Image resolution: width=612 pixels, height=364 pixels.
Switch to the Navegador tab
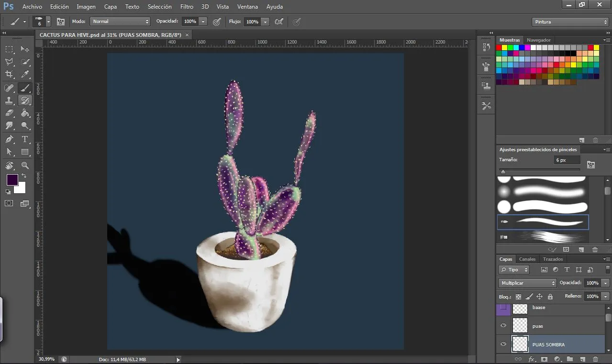pos(539,40)
